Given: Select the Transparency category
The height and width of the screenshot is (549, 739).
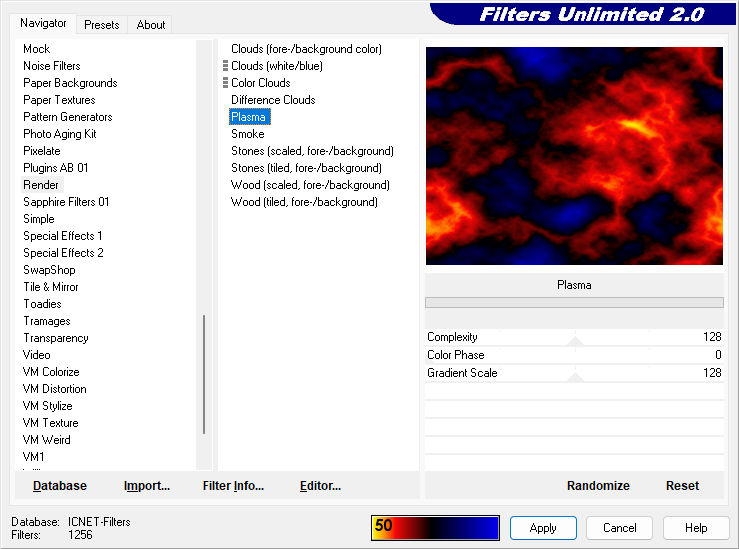Looking at the screenshot, I should tap(56, 338).
